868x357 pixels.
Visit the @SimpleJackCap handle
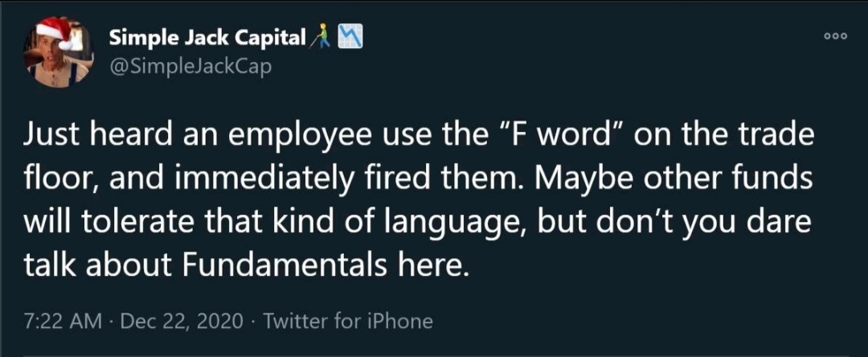tap(190, 66)
